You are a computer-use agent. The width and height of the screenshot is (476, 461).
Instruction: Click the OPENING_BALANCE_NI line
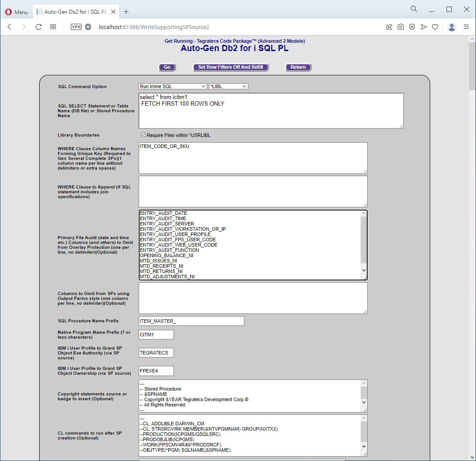point(166,255)
